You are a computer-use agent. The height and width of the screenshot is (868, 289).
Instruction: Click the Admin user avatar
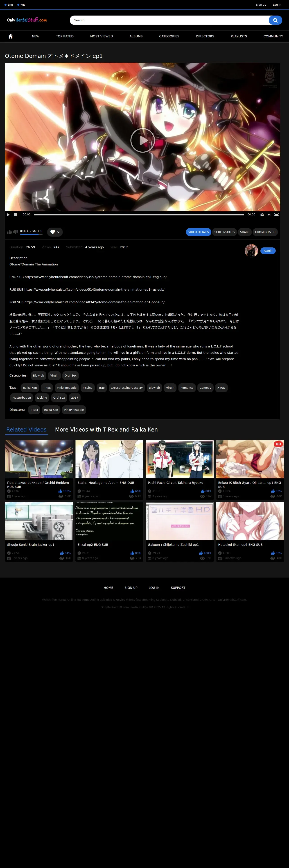251,251
